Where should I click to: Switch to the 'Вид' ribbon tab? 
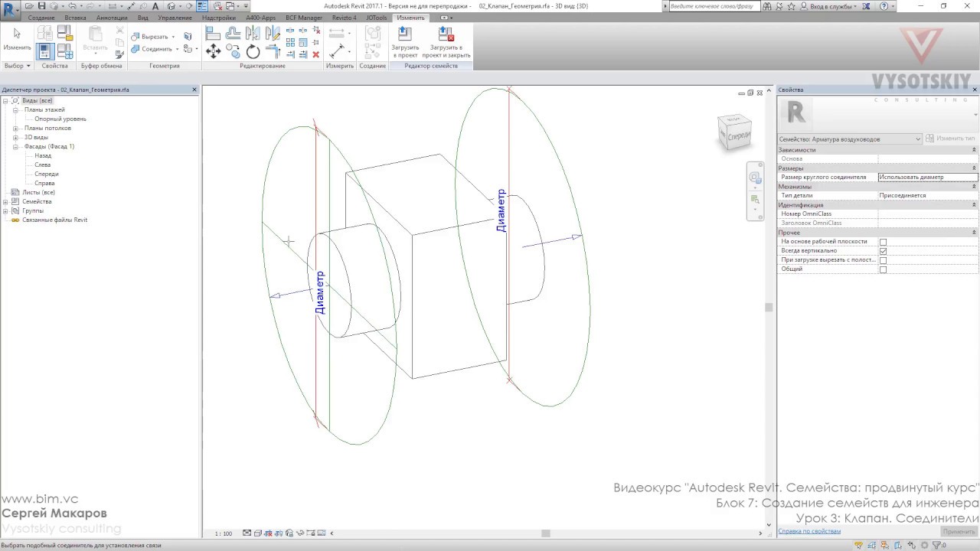[142, 18]
